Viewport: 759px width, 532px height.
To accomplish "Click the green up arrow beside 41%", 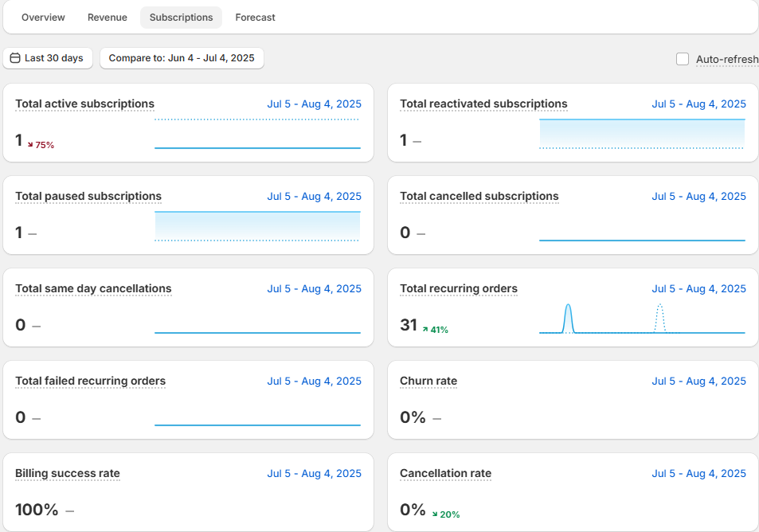I will click(x=425, y=330).
